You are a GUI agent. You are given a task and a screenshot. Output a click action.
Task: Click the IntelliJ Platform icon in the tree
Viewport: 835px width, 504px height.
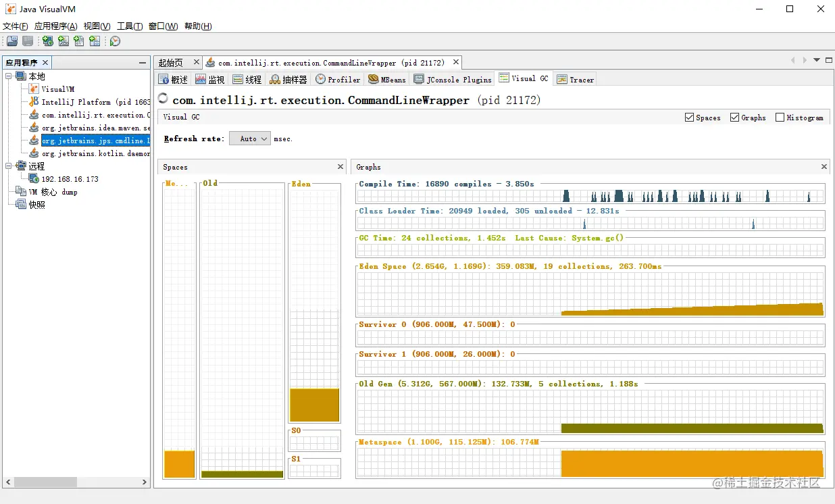[x=34, y=102]
